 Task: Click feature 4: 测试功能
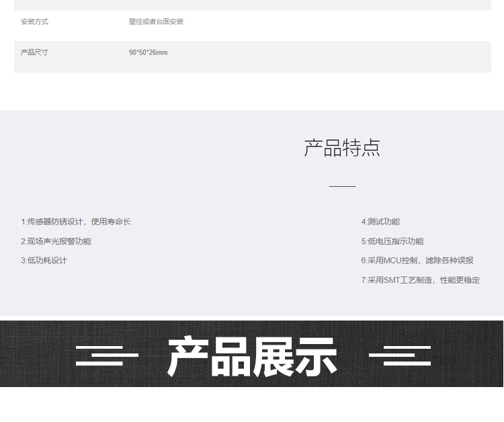(380, 222)
